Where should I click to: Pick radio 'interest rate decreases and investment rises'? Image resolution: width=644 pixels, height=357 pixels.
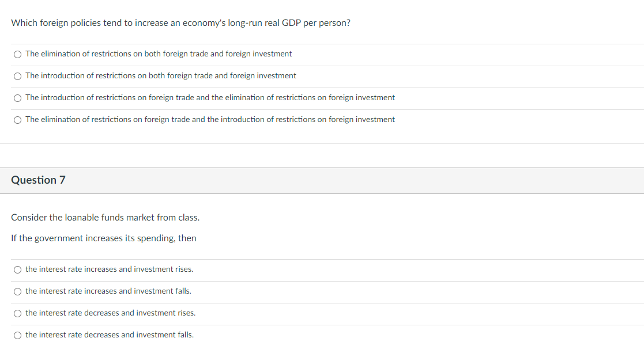pos(18,313)
